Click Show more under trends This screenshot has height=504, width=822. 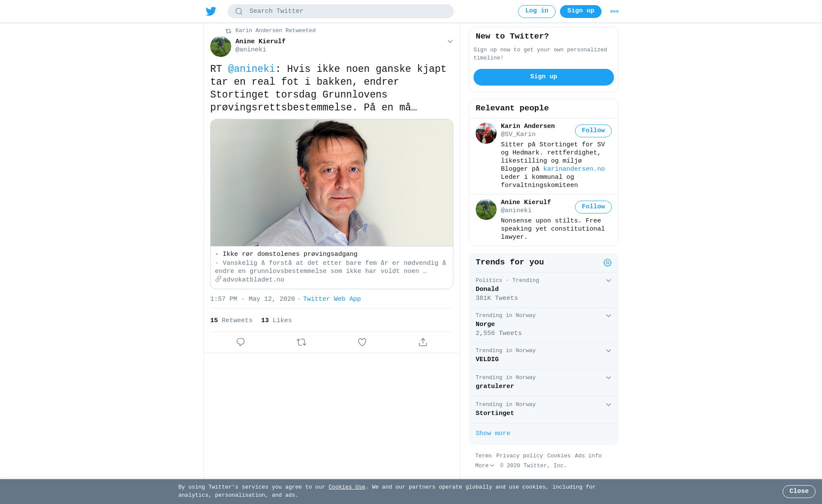[x=493, y=433]
